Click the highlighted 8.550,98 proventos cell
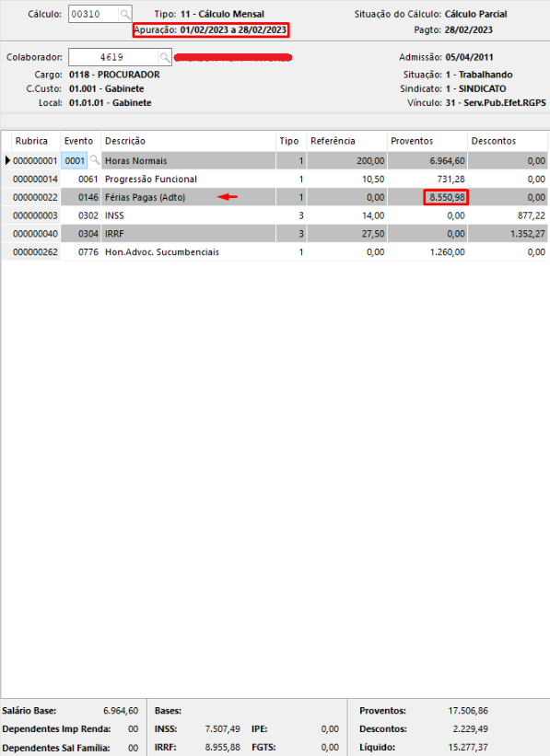 coord(446,197)
